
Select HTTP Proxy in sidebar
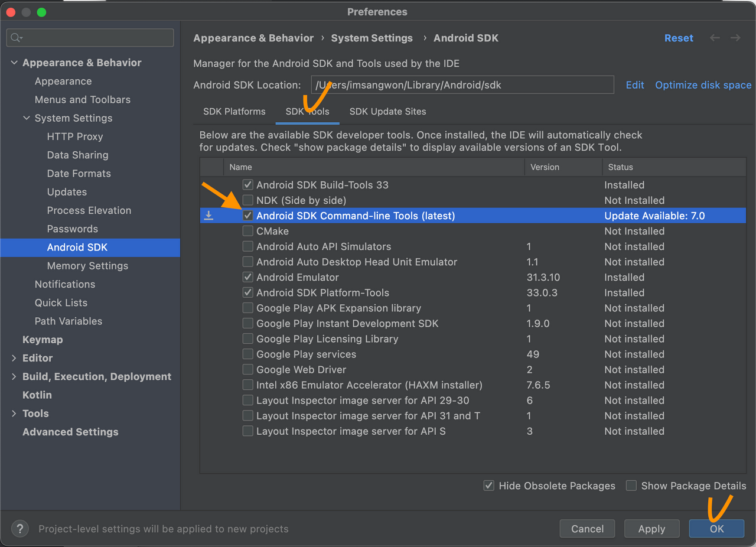click(x=75, y=136)
